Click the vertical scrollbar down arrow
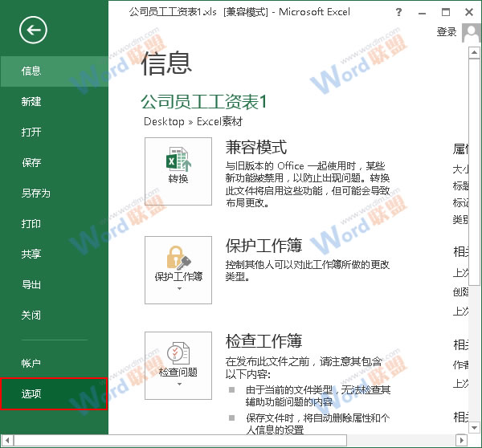This screenshot has width=482, height=448. [474, 427]
